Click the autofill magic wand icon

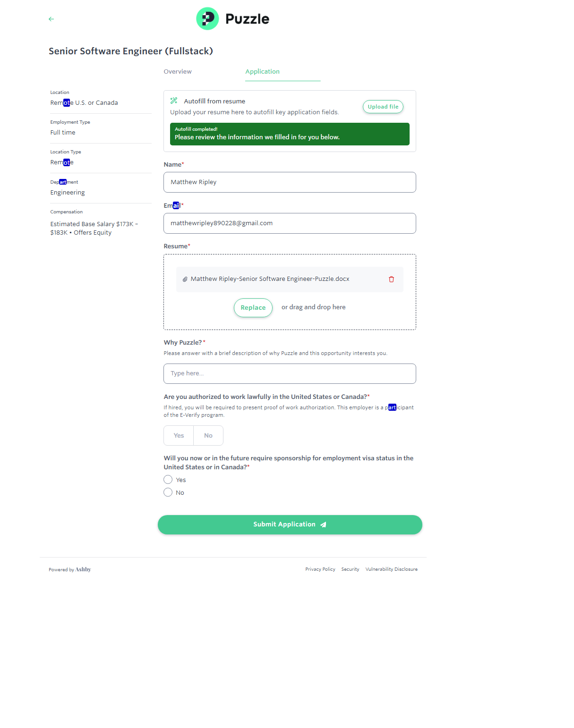click(174, 101)
